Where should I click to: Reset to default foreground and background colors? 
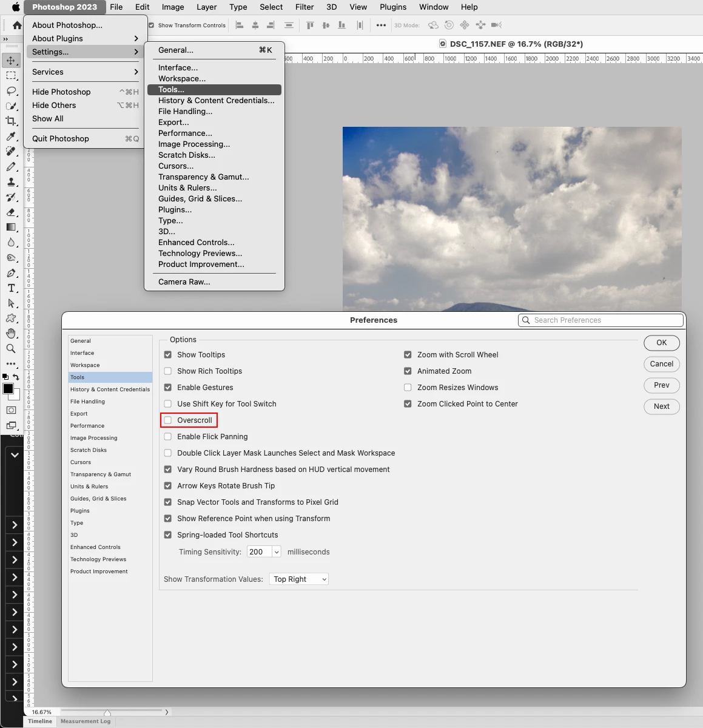[5, 377]
